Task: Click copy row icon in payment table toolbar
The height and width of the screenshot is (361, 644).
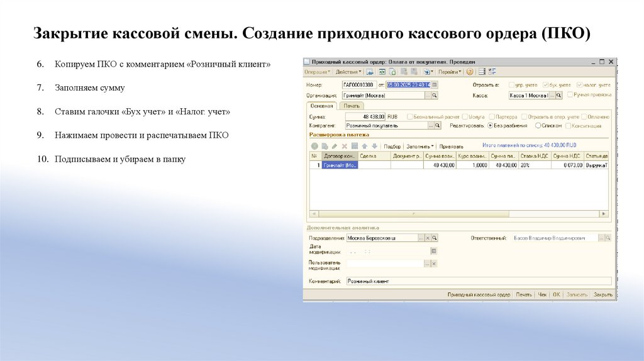Action: tap(325, 146)
